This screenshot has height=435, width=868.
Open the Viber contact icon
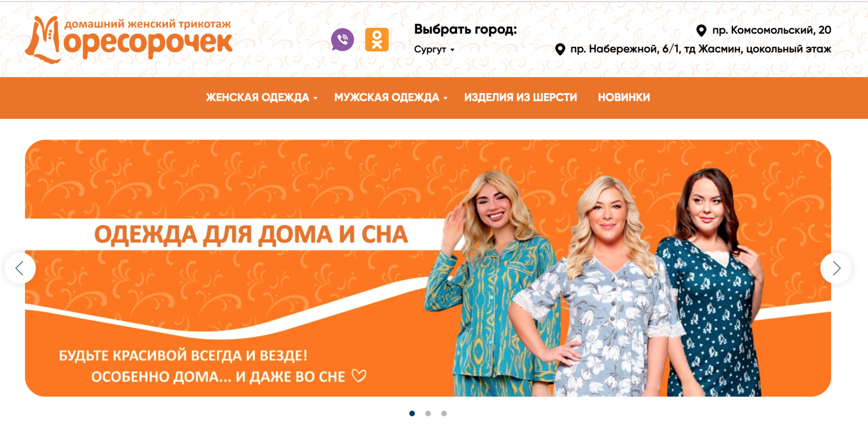click(343, 40)
